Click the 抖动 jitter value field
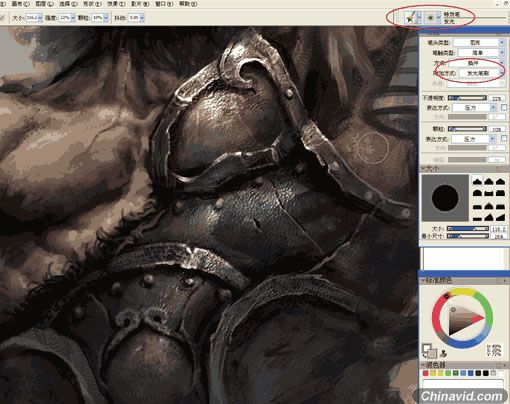Viewport: 510px width, 404px height. 134,18
